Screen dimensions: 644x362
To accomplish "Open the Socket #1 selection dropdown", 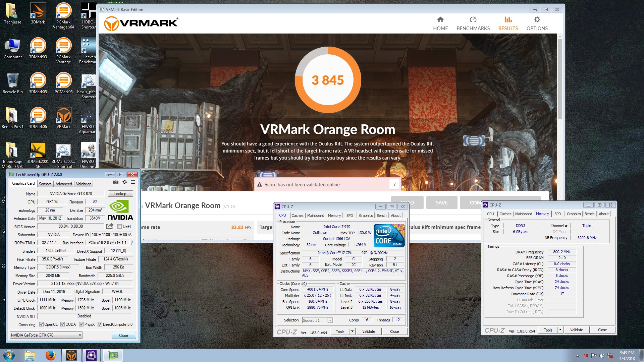I will pyautogui.click(x=317, y=320).
